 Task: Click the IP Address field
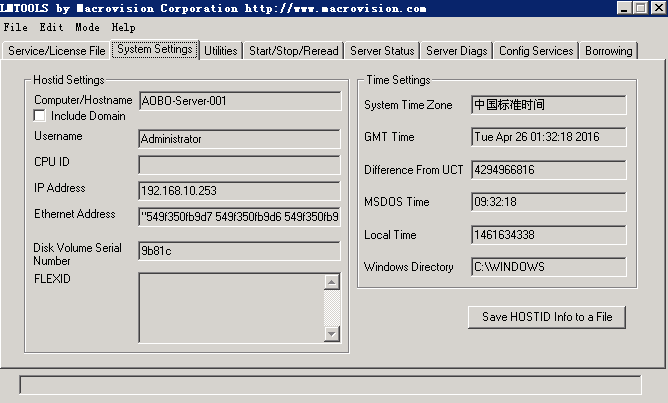click(x=239, y=191)
